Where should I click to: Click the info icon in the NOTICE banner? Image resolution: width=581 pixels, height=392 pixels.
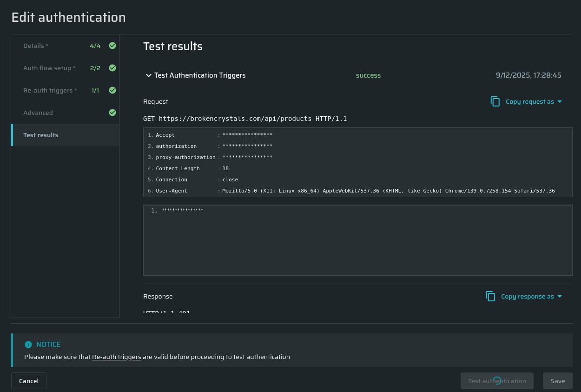(x=28, y=345)
